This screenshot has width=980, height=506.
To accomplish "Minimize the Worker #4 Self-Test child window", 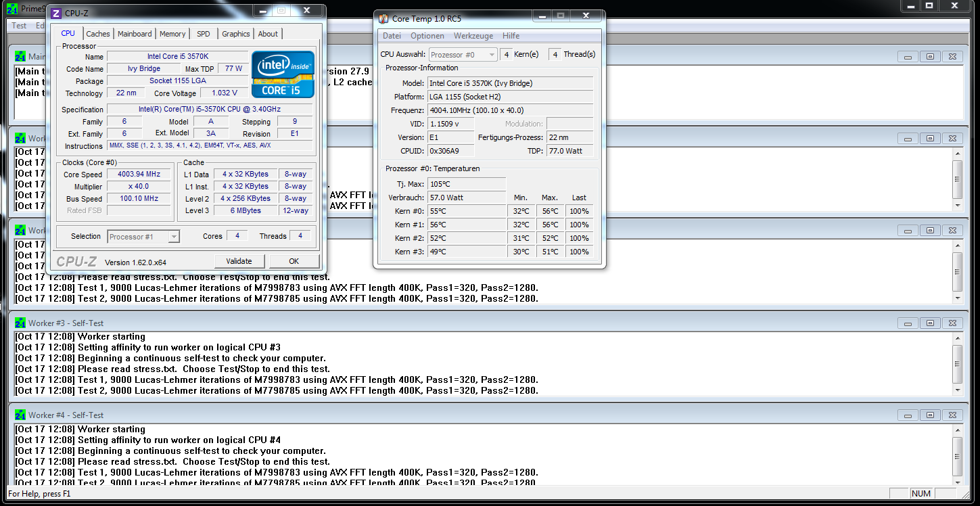I will pos(908,415).
